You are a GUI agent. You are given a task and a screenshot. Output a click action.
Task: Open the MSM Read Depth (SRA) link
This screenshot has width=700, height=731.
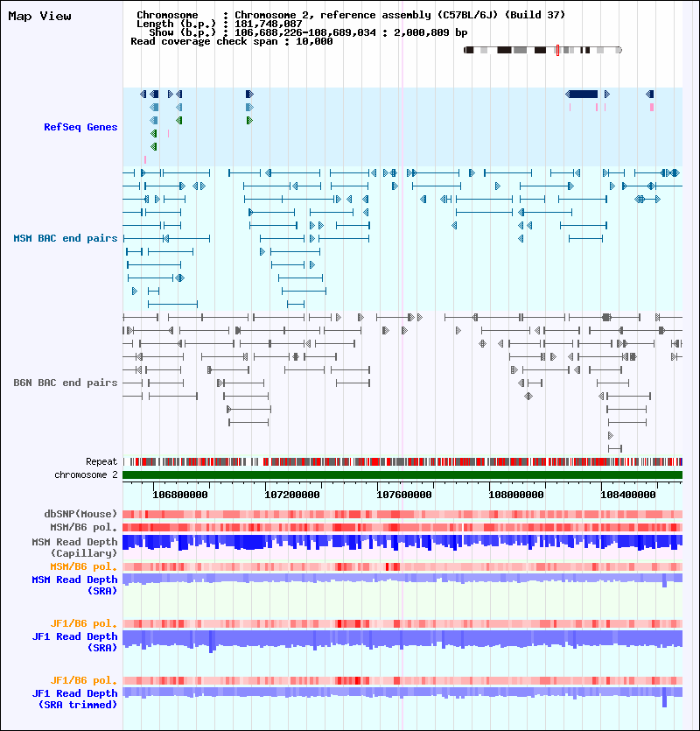74,585
